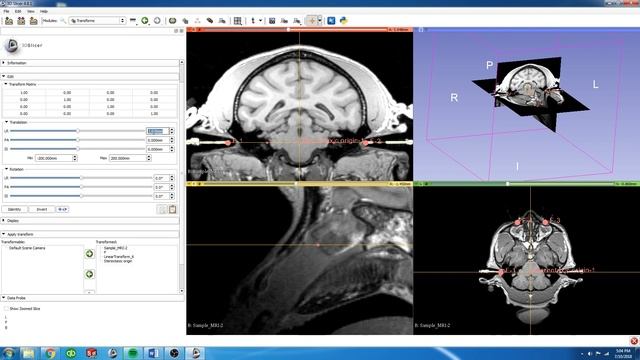Click the Identity button

pyautogui.click(x=14, y=209)
